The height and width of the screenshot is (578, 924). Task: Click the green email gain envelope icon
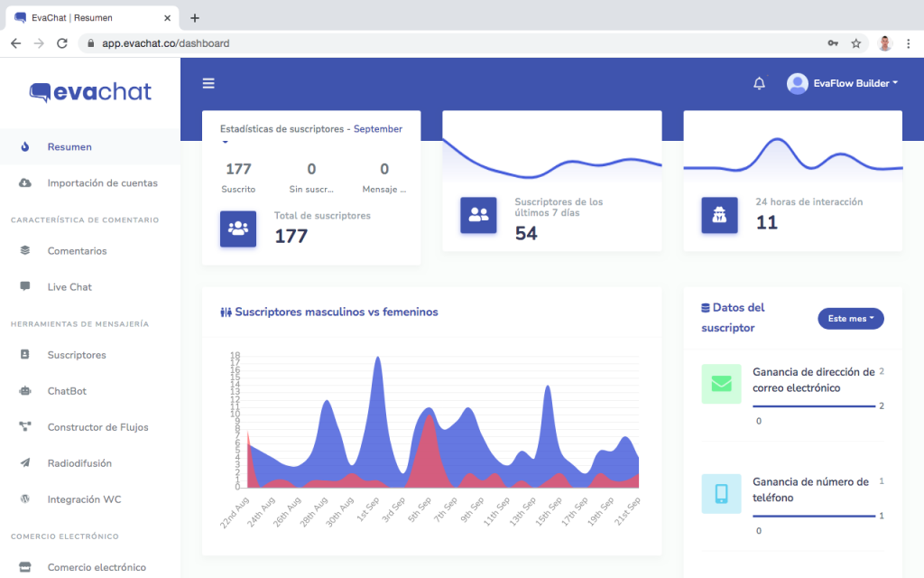click(721, 384)
